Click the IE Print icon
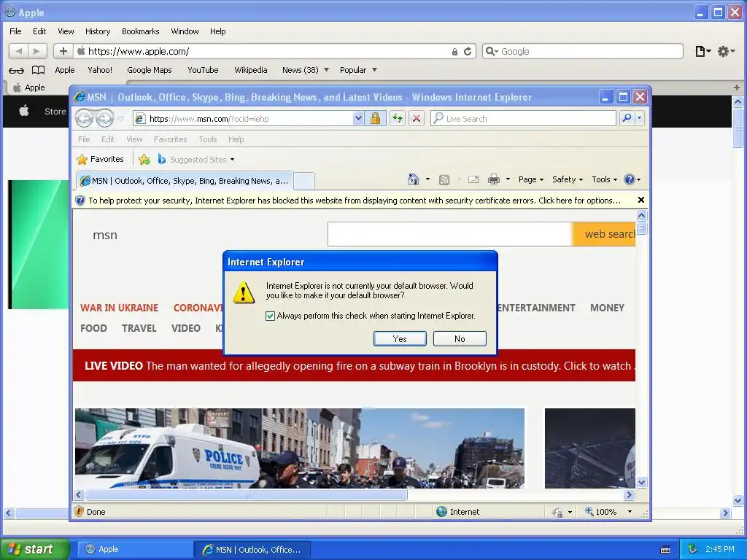 [x=494, y=179]
